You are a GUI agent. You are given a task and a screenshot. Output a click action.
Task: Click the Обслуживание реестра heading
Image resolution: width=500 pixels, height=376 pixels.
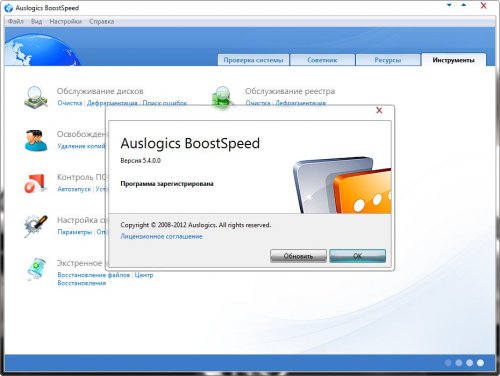pyautogui.click(x=290, y=91)
